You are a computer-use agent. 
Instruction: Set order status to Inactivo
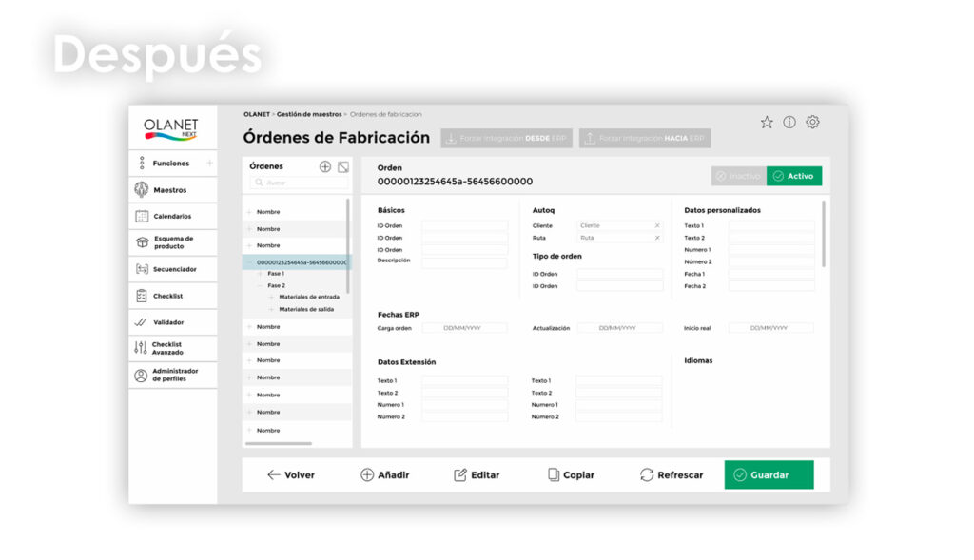tap(738, 176)
